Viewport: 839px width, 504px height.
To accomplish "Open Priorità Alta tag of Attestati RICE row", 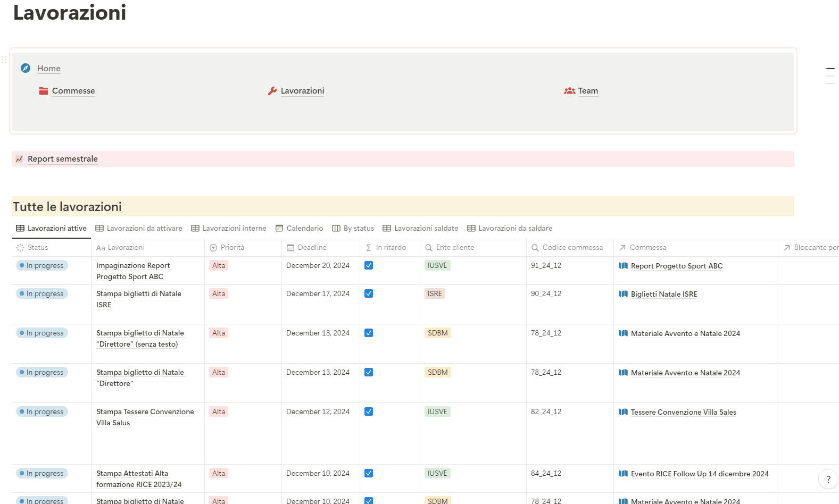I will tap(219, 473).
